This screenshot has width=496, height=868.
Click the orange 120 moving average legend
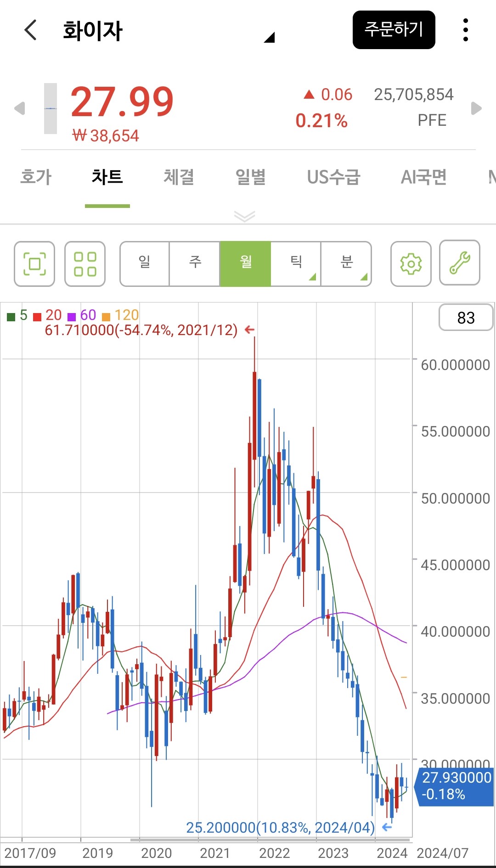(120, 315)
